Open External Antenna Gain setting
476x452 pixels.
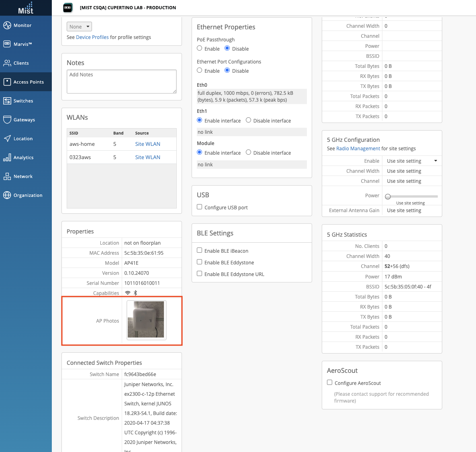point(412,211)
